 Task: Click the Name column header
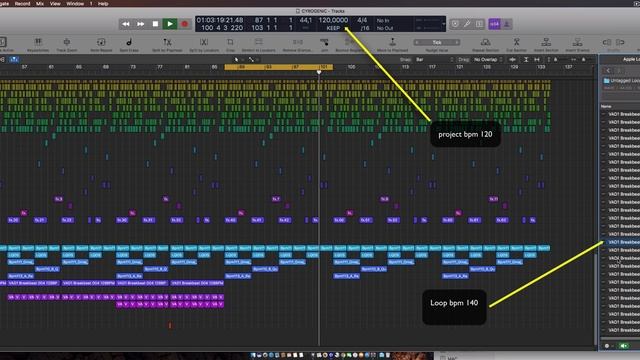[x=606, y=107]
